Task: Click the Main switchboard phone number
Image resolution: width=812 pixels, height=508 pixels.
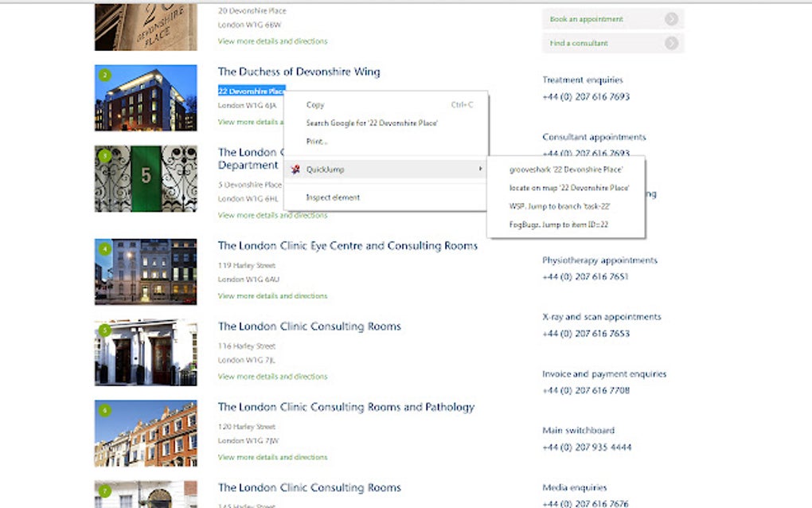Action: pos(587,447)
